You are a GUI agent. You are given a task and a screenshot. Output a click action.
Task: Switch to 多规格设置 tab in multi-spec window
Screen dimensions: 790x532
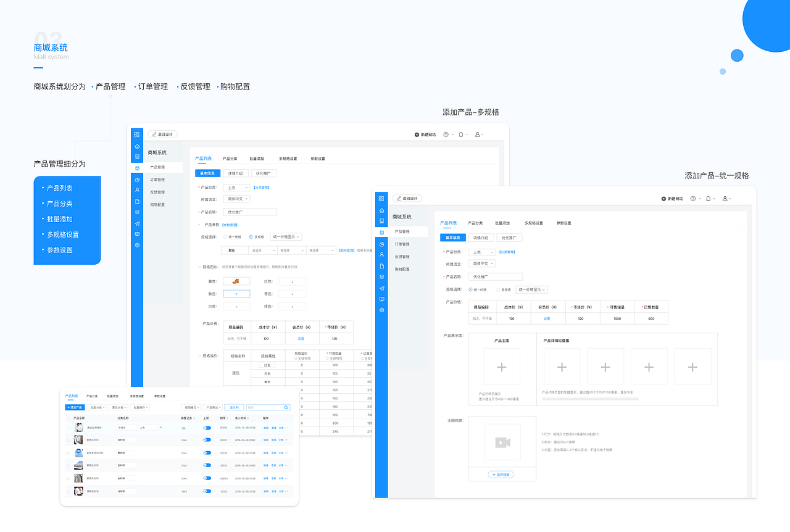(x=288, y=159)
